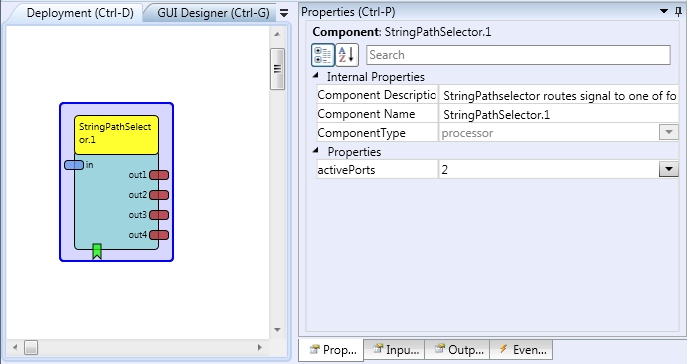The width and height of the screenshot is (687, 364).
Task: Open the Properties panel options menu arrow
Action: [x=664, y=11]
